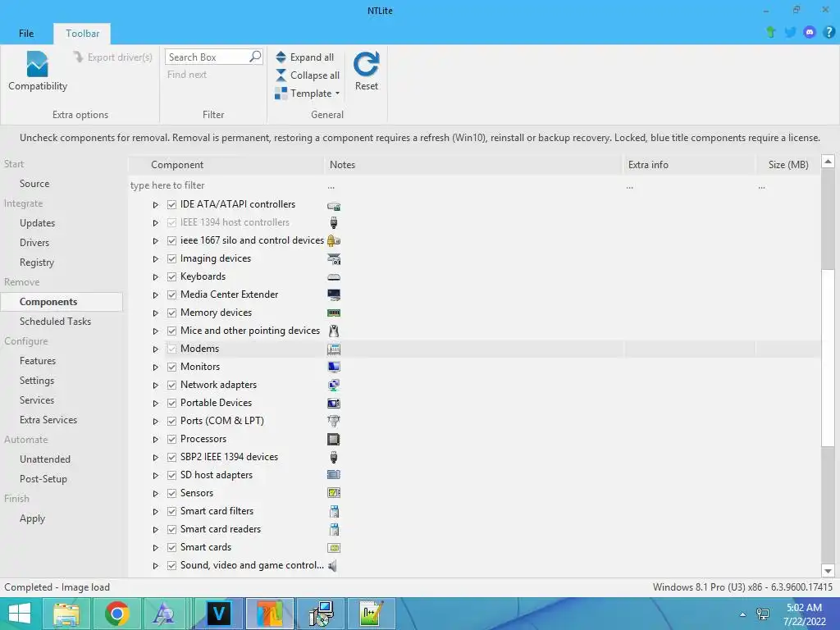Toggle the SD host adapters checkbox
The height and width of the screenshot is (630, 840).
coord(171,475)
